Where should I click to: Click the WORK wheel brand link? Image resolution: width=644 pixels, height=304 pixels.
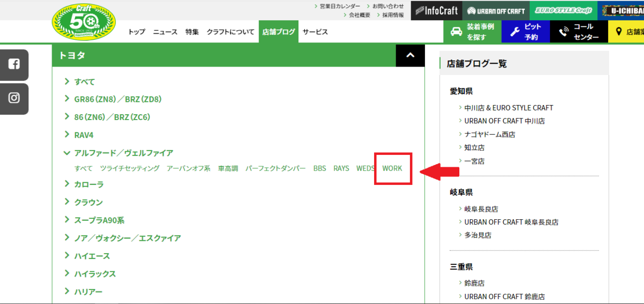click(x=392, y=168)
